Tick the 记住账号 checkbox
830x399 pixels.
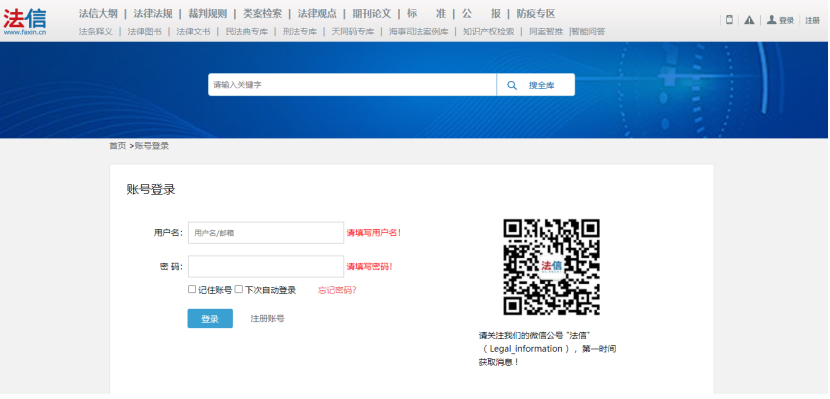click(x=192, y=289)
